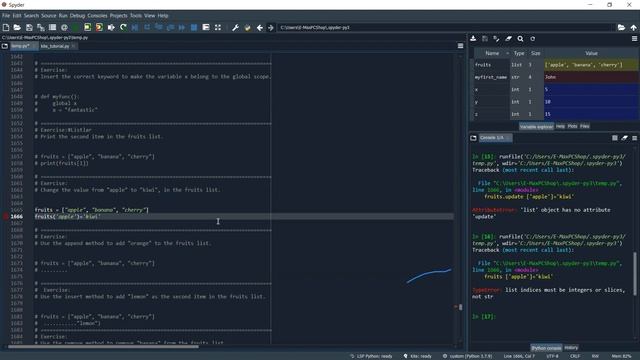Browse console tabs icon
The width and height of the screenshot is (640, 360).
(x=473, y=138)
